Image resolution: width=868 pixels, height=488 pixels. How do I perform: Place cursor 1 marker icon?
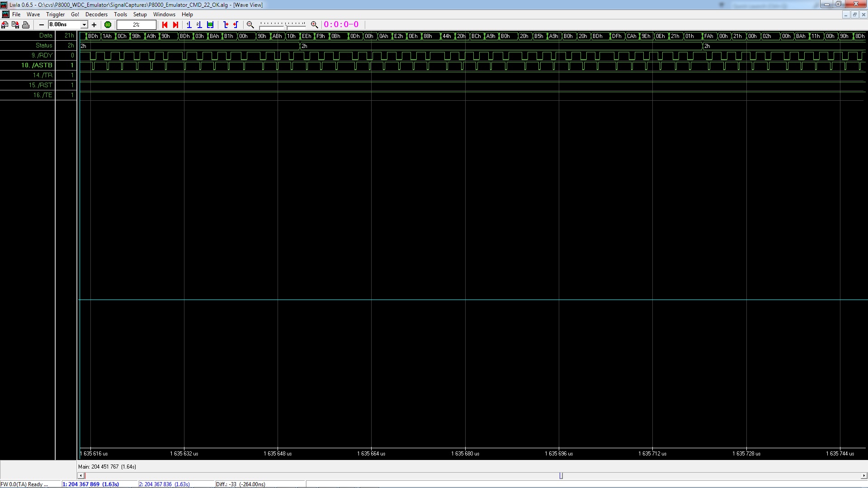point(189,25)
